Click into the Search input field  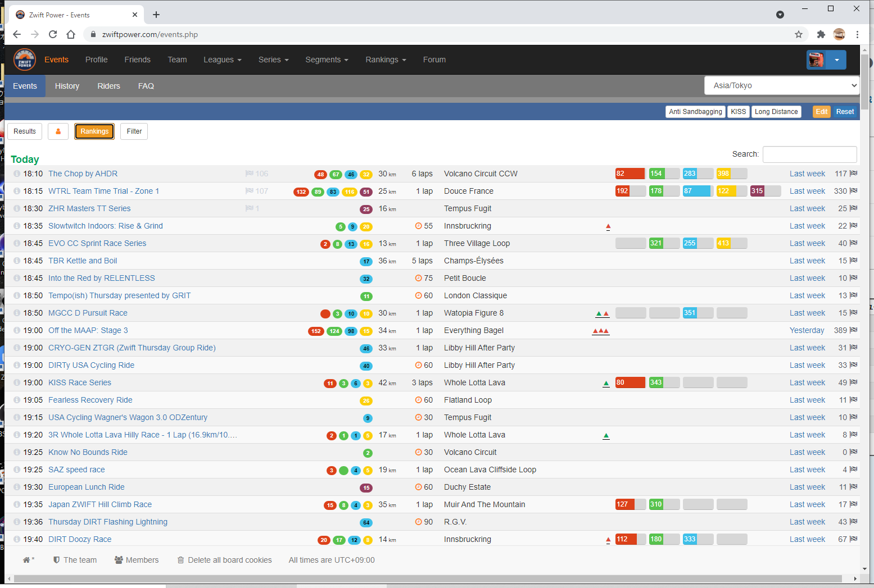pyautogui.click(x=810, y=154)
